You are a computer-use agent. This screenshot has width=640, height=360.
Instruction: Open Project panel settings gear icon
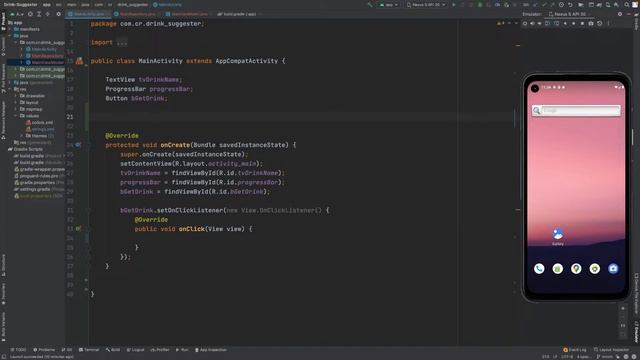pyautogui.click(x=58, y=14)
